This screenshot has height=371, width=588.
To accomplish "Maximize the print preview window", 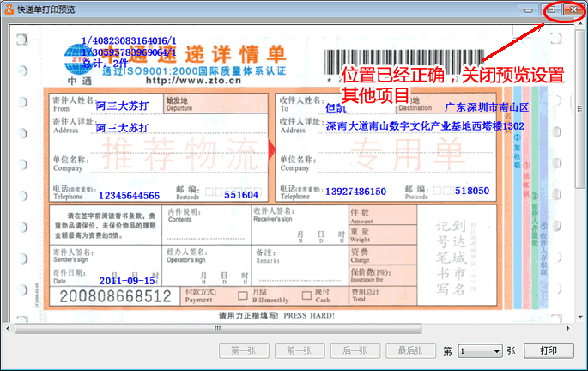I will point(552,9).
